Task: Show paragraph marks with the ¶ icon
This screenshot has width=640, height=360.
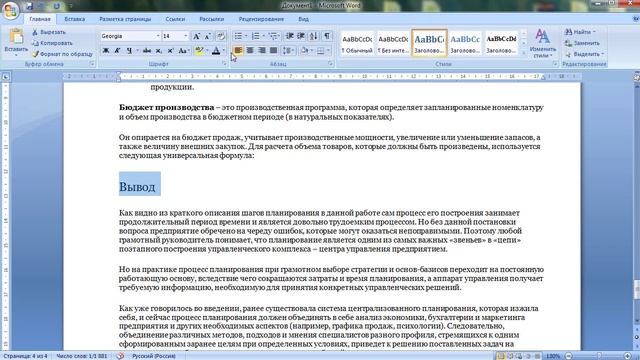Action: pyautogui.click(x=327, y=36)
